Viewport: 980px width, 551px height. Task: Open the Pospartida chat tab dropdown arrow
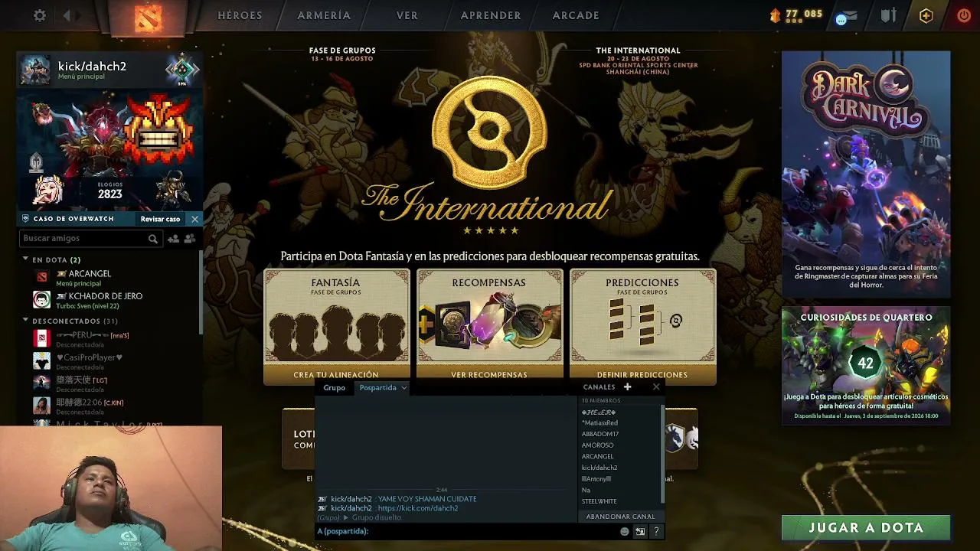(403, 388)
